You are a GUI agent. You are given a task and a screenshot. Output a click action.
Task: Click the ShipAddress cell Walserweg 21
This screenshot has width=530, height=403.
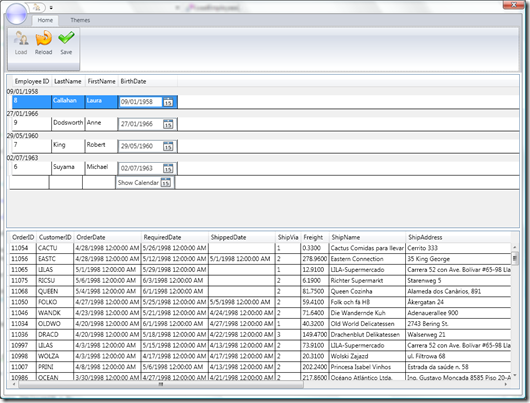pyautogui.click(x=458, y=335)
